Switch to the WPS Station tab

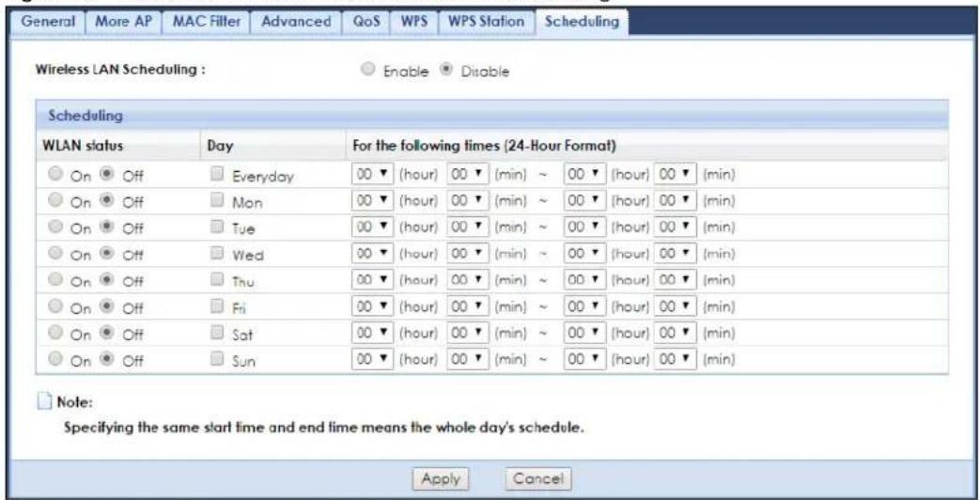point(487,22)
